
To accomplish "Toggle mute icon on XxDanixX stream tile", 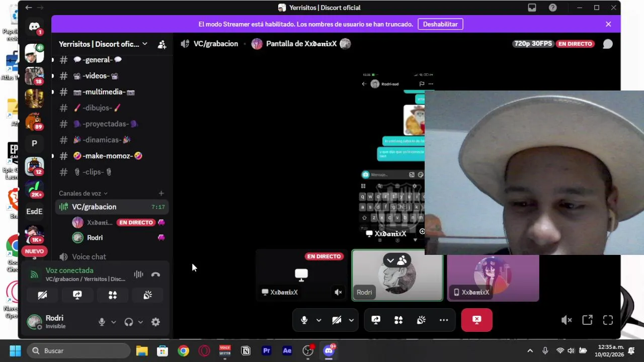I will 338,292.
